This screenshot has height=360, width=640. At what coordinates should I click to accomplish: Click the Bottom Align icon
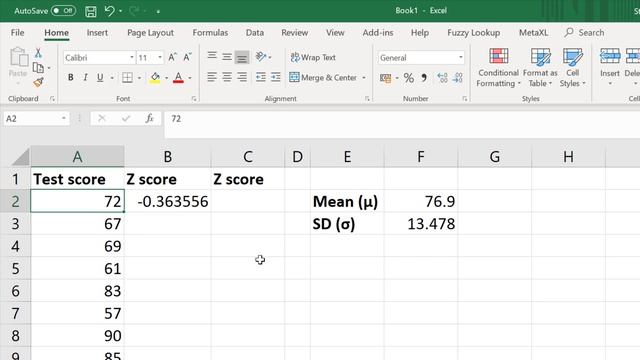(x=242, y=58)
